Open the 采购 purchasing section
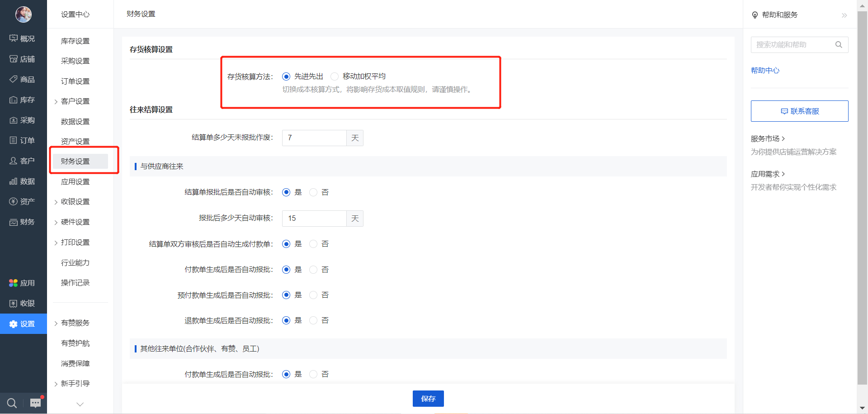 tap(23, 120)
